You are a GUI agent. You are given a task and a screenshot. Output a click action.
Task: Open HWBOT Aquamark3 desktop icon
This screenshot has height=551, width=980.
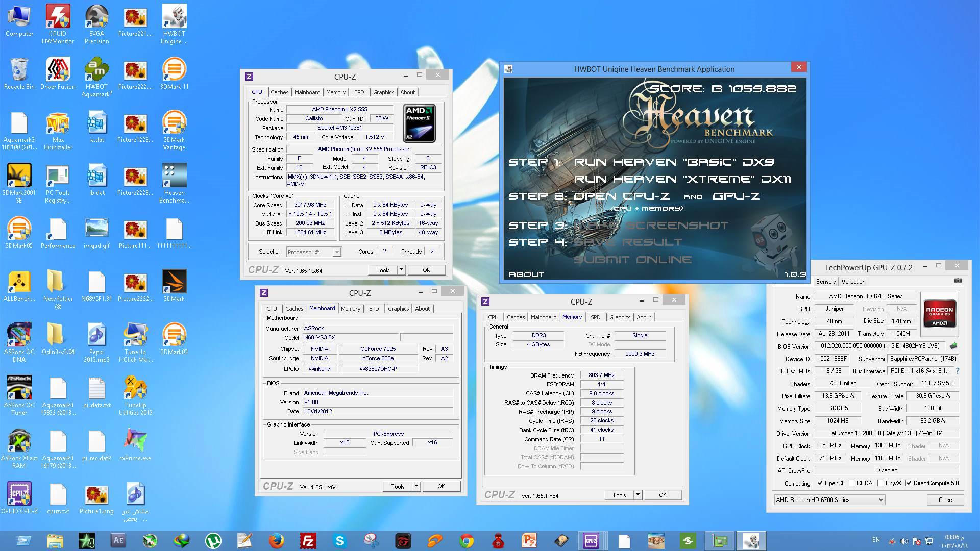pyautogui.click(x=96, y=77)
